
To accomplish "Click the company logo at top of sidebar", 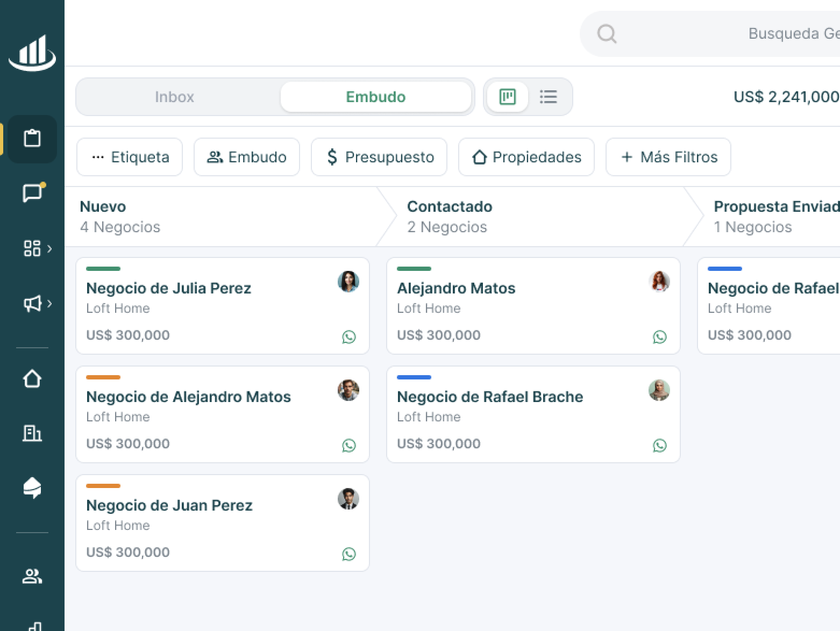I will (32, 52).
